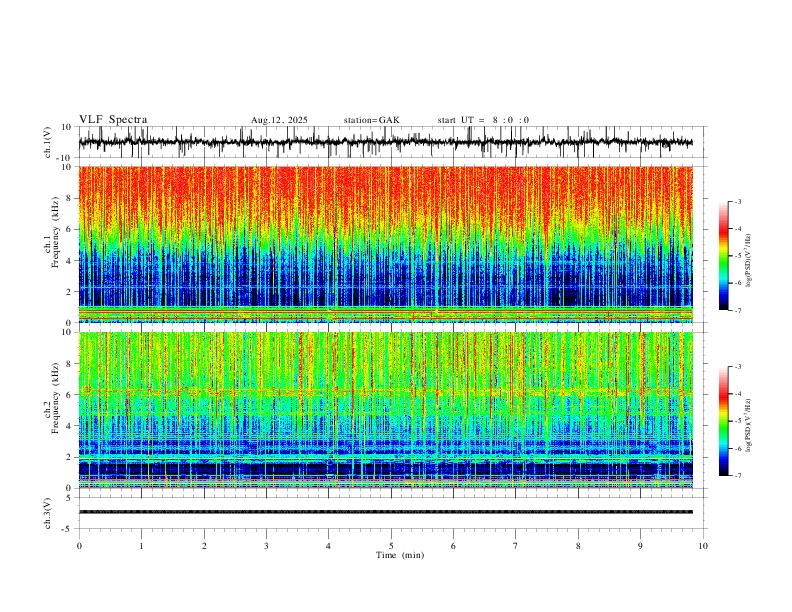The image size is (792, 612).
Task: Select the "8" minute tick on time axis
Action: pyautogui.click(x=578, y=546)
